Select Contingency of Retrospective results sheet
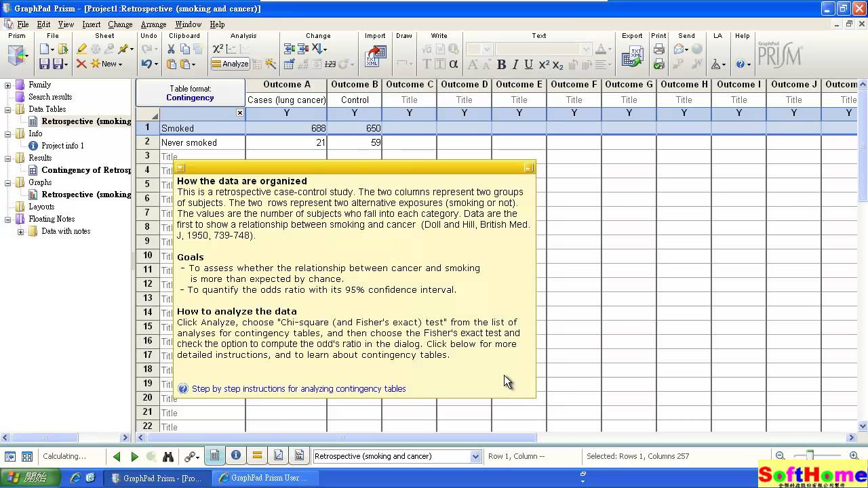The height and width of the screenshot is (488, 868). click(86, 170)
